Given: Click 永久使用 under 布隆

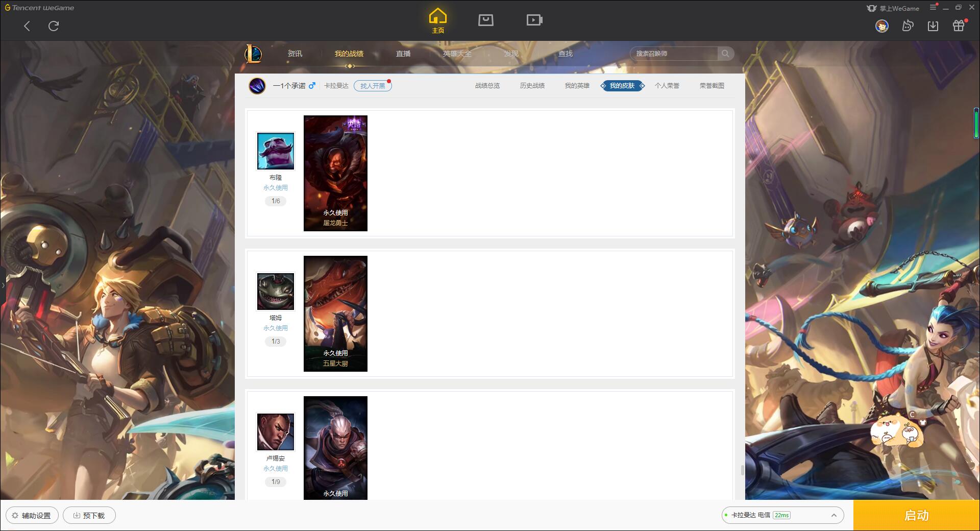Looking at the screenshot, I should [x=276, y=188].
